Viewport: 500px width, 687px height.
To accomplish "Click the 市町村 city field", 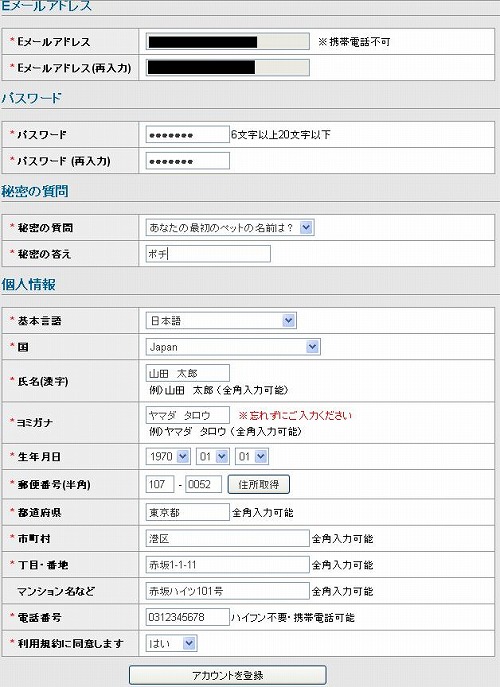I will [x=227, y=538].
